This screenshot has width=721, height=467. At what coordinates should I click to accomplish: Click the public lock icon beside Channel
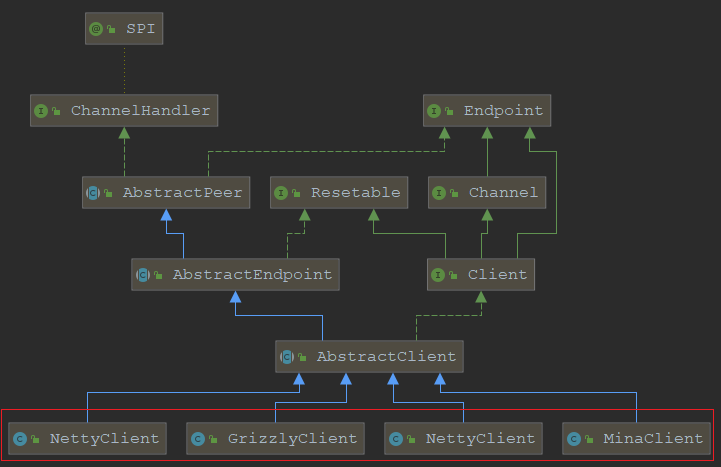(454, 193)
